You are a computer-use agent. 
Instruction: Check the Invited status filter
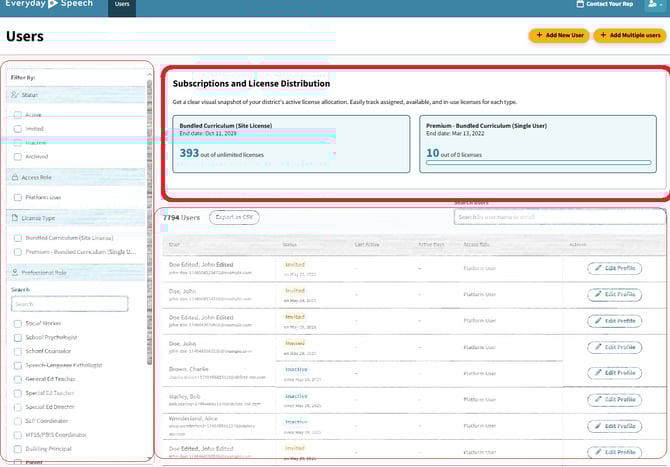[x=18, y=129]
